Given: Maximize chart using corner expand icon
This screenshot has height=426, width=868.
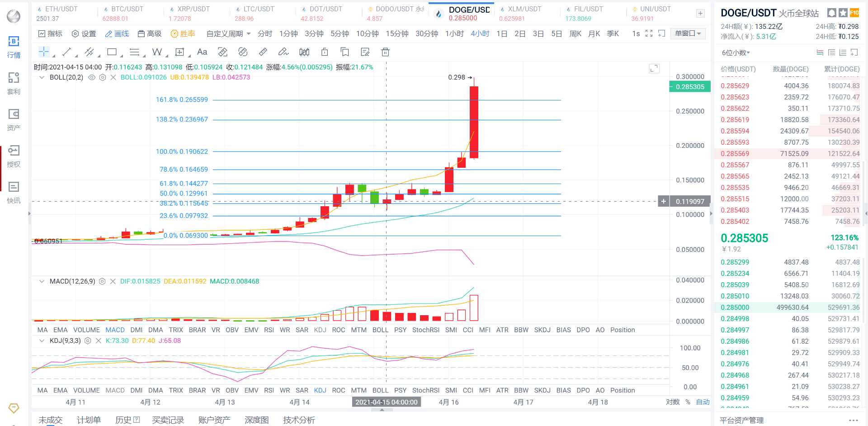Looking at the screenshot, I should pos(654,68).
